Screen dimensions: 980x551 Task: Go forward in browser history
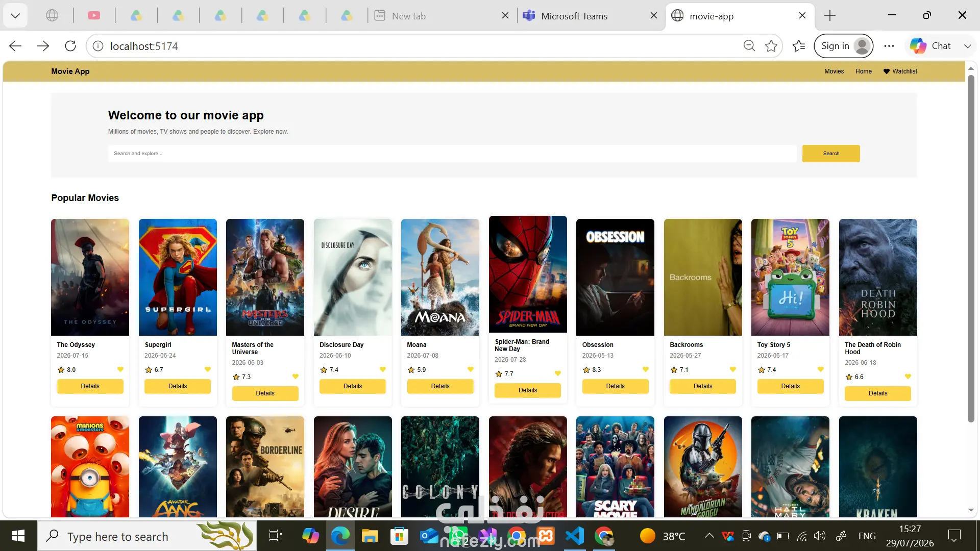43,46
